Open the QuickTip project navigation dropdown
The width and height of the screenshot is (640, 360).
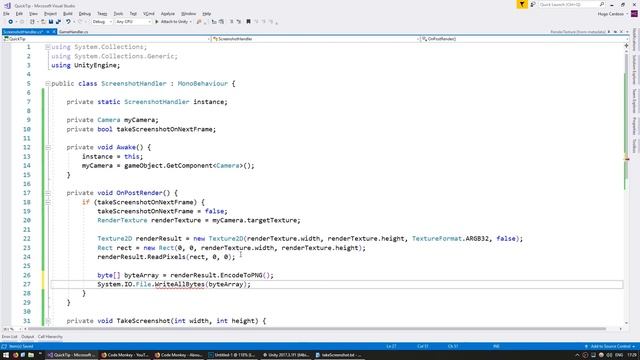pos(106,39)
